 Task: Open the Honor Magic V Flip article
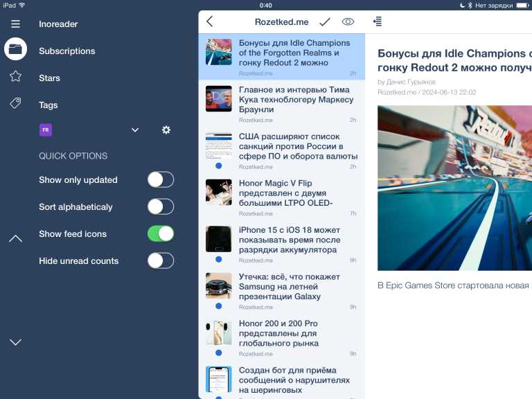pos(282,197)
